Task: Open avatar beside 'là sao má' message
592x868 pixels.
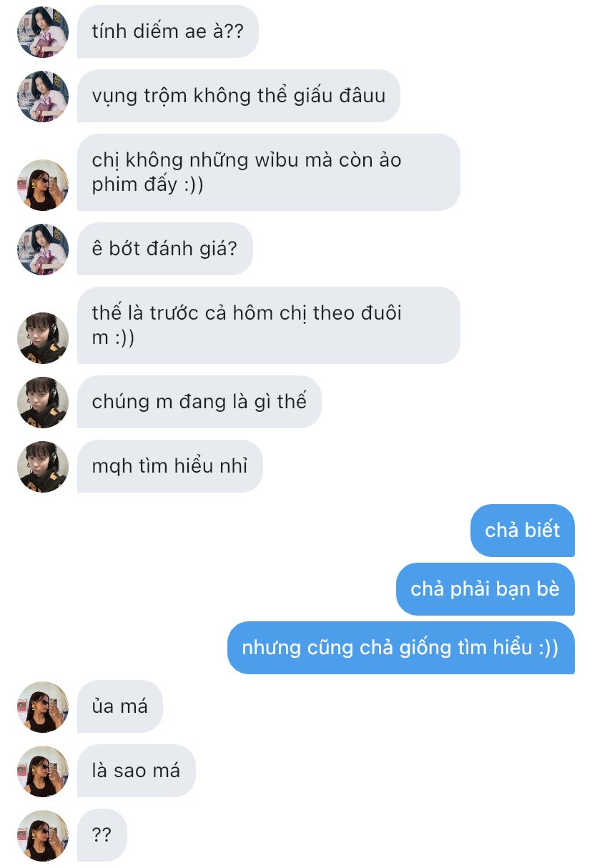Action: click(x=42, y=771)
